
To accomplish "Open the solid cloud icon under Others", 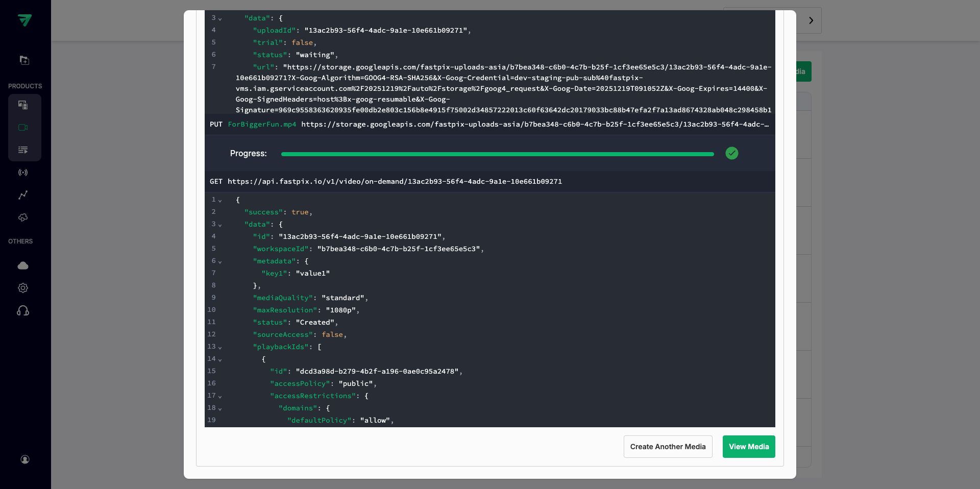I will [23, 265].
